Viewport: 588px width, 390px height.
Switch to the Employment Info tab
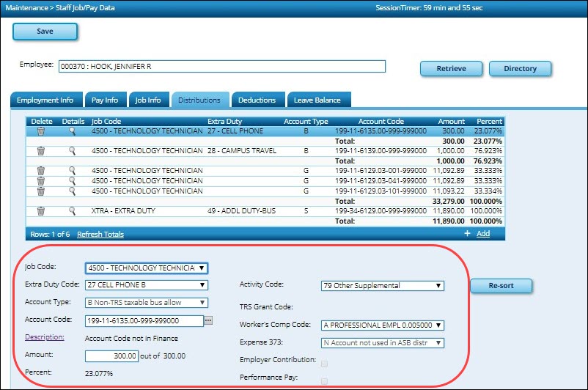pyautogui.click(x=45, y=100)
